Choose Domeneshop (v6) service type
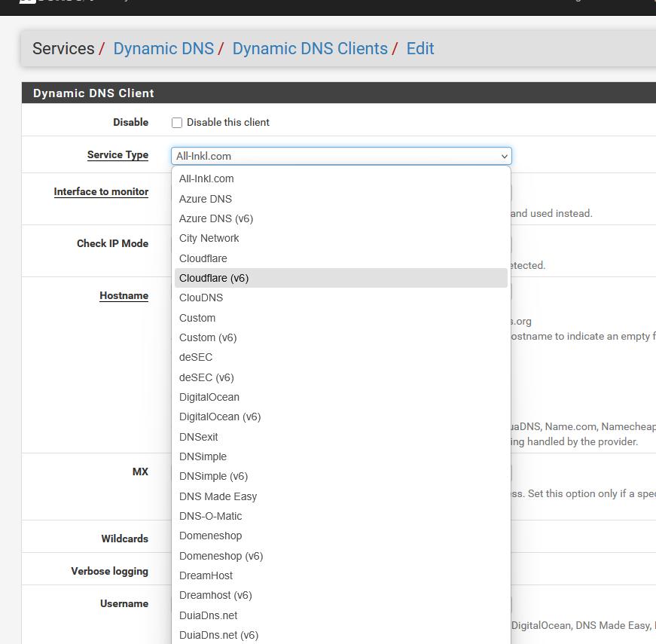Screen dimensions: 656x644 tap(221, 556)
